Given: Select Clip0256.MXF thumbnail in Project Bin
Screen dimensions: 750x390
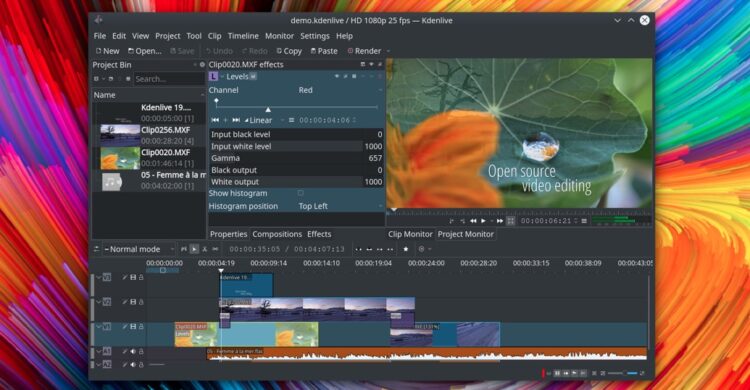Looking at the screenshot, I should [120, 135].
